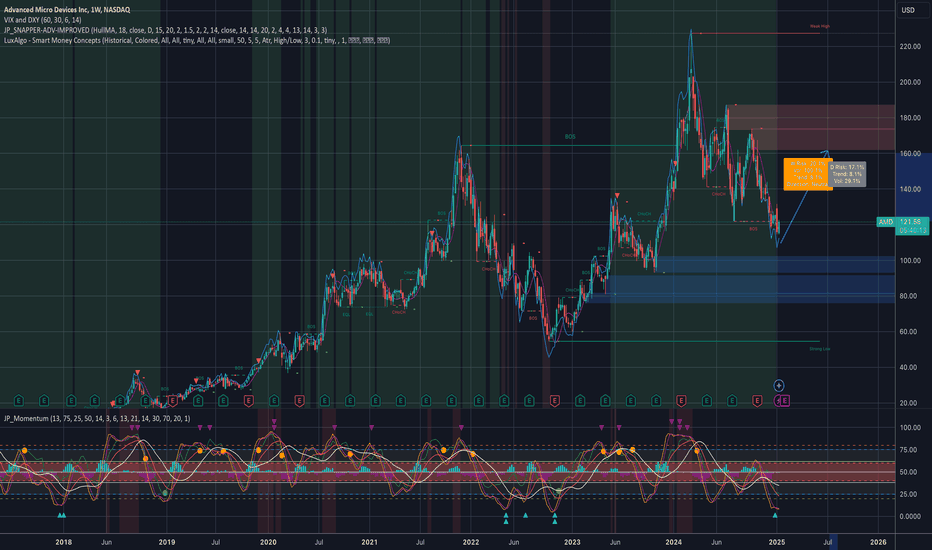932x550 pixels.
Task: Select the JP_Momentum indicator legend
Action: [97, 419]
